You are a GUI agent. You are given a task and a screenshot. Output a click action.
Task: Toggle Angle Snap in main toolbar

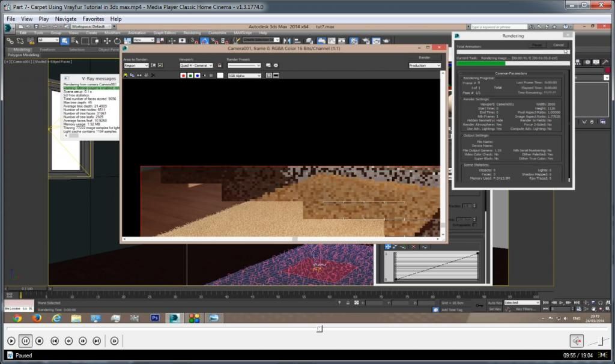(204, 41)
